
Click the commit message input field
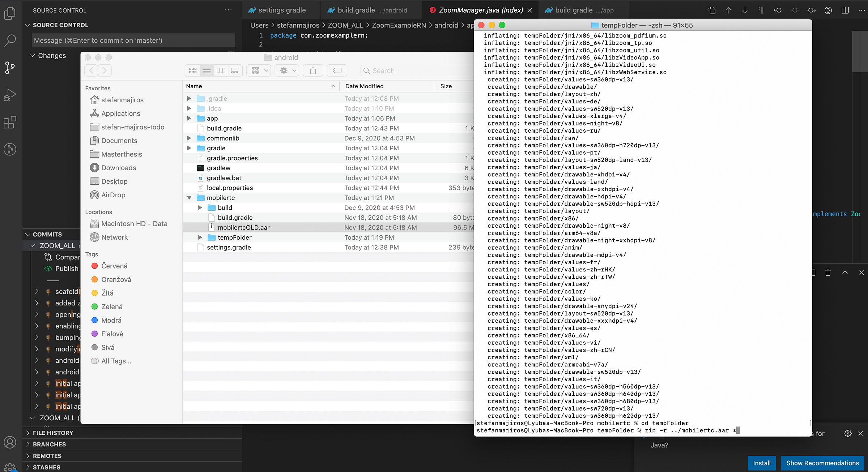(x=133, y=40)
